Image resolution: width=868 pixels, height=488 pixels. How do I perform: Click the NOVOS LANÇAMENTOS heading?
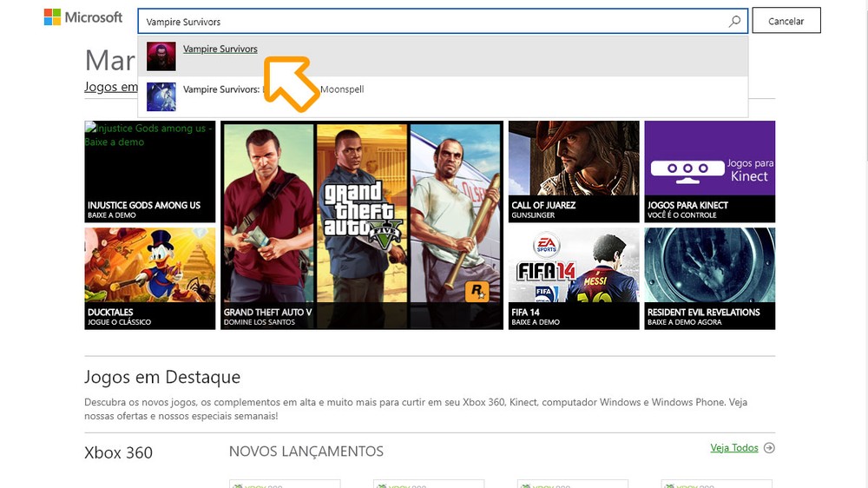click(x=306, y=452)
